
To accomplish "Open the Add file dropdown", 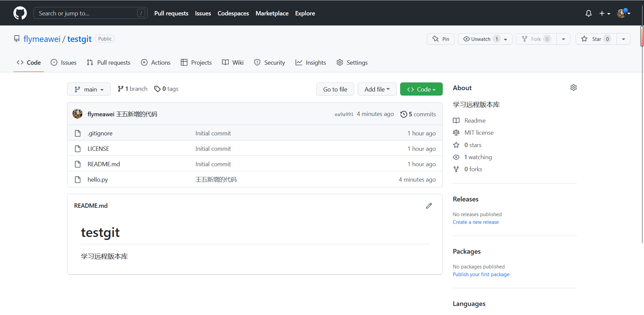I will click(x=377, y=89).
